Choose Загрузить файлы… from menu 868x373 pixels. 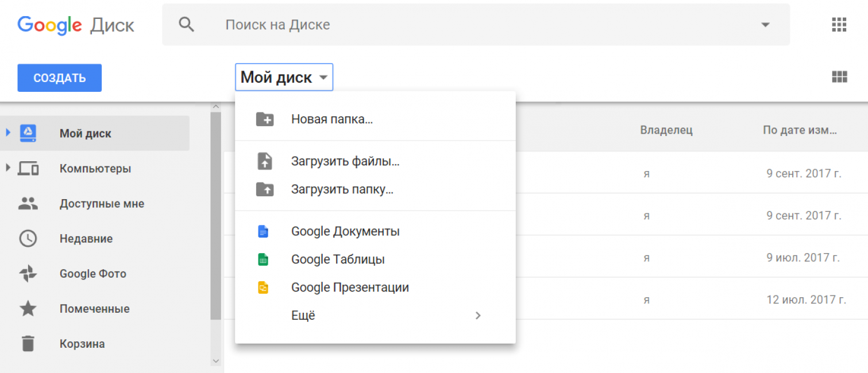375,161
